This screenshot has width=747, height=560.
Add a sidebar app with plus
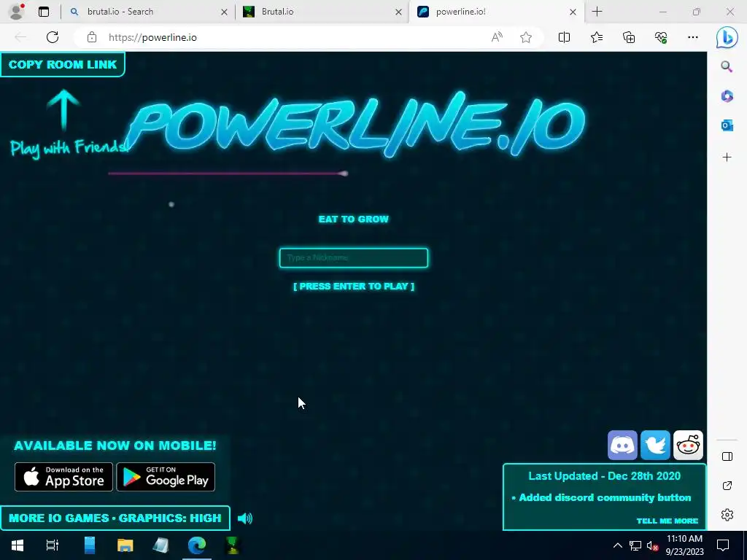tap(727, 157)
